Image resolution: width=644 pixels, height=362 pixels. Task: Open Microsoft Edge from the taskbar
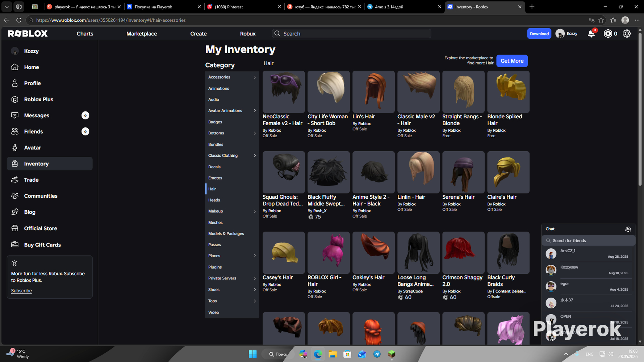[318, 354]
